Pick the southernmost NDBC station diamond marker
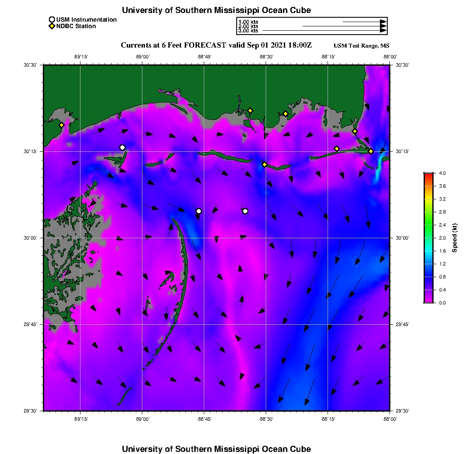The height and width of the screenshot is (454, 476). [265, 164]
